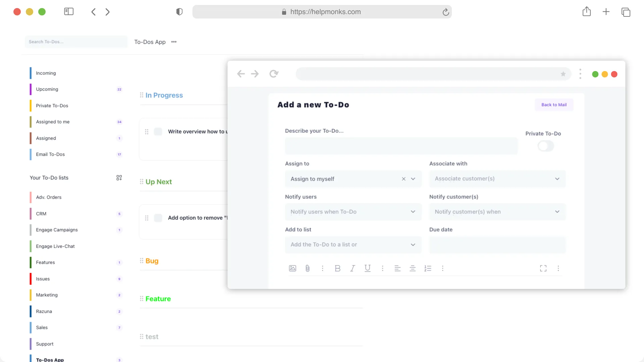Share the page from Safari toolbar
The height and width of the screenshot is (362, 644).
pyautogui.click(x=587, y=11)
